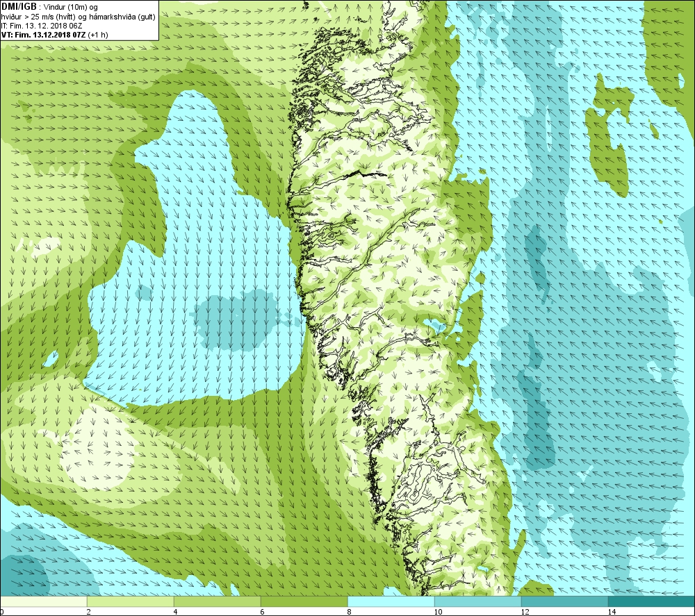Click the legend value 12

pos(525,612)
